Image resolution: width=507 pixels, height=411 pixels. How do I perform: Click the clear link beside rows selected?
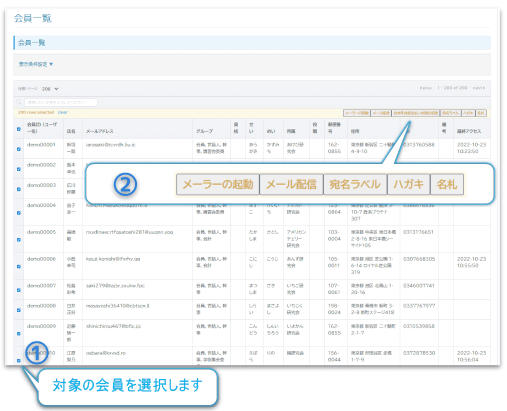pos(63,112)
